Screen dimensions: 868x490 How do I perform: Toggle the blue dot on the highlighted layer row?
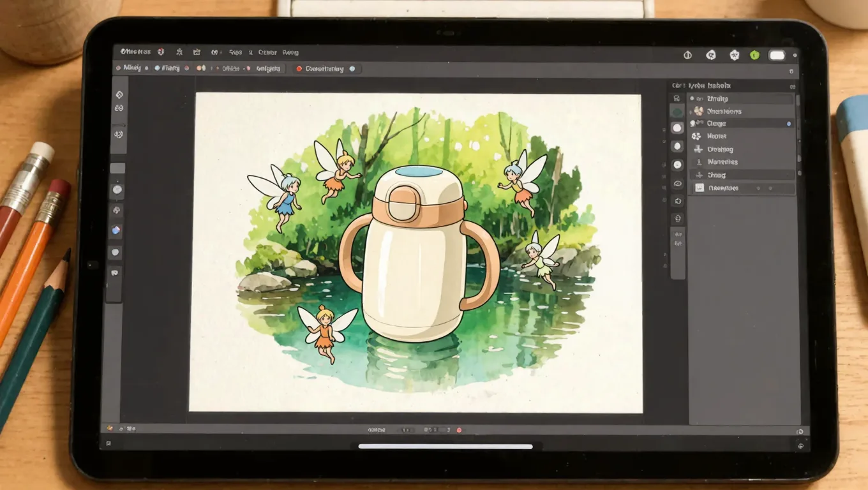pos(789,124)
